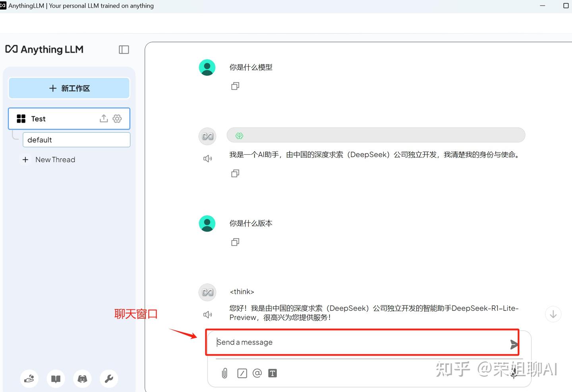Open documentation book icon
This screenshot has height=392, width=572.
(x=56, y=379)
